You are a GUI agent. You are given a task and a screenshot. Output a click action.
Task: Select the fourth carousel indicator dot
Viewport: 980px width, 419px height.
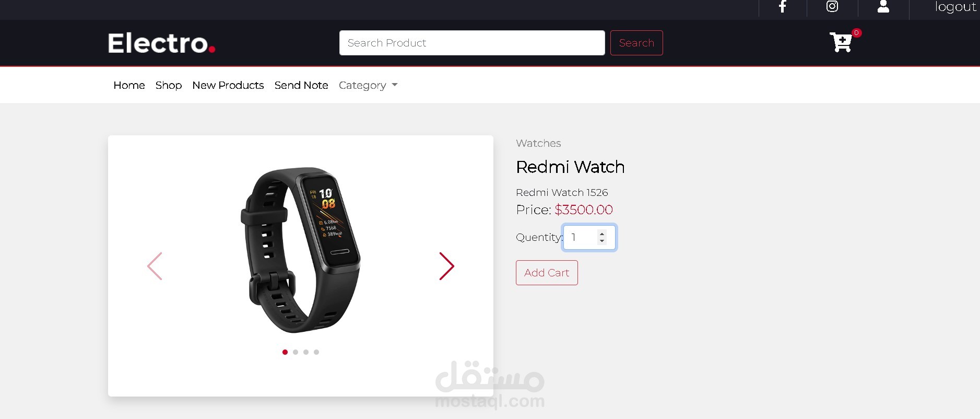(316, 352)
